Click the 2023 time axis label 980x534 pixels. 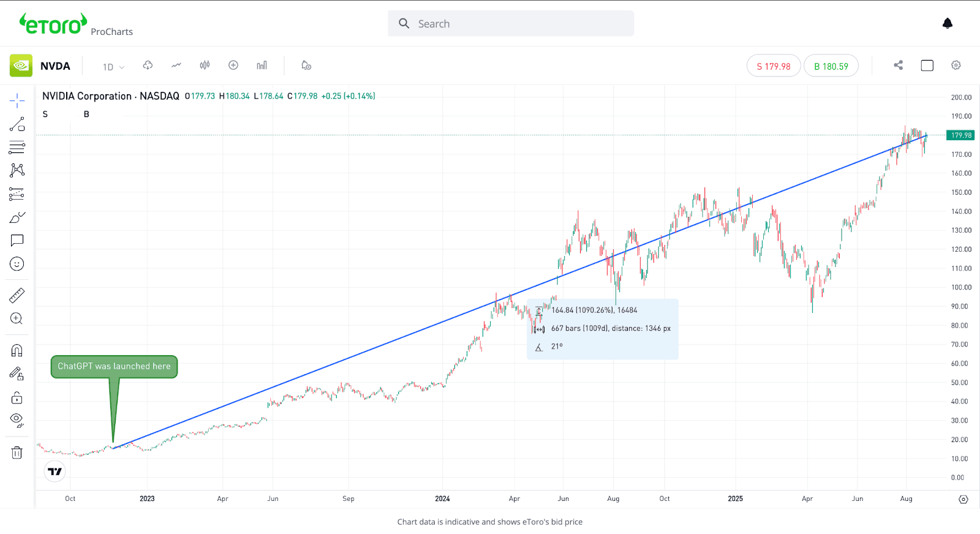(147, 498)
